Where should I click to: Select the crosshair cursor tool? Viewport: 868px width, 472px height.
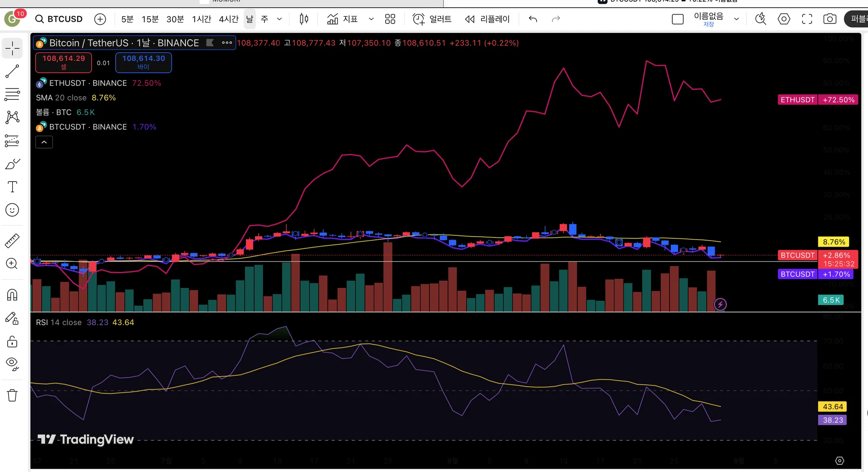pyautogui.click(x=12, y=48)
